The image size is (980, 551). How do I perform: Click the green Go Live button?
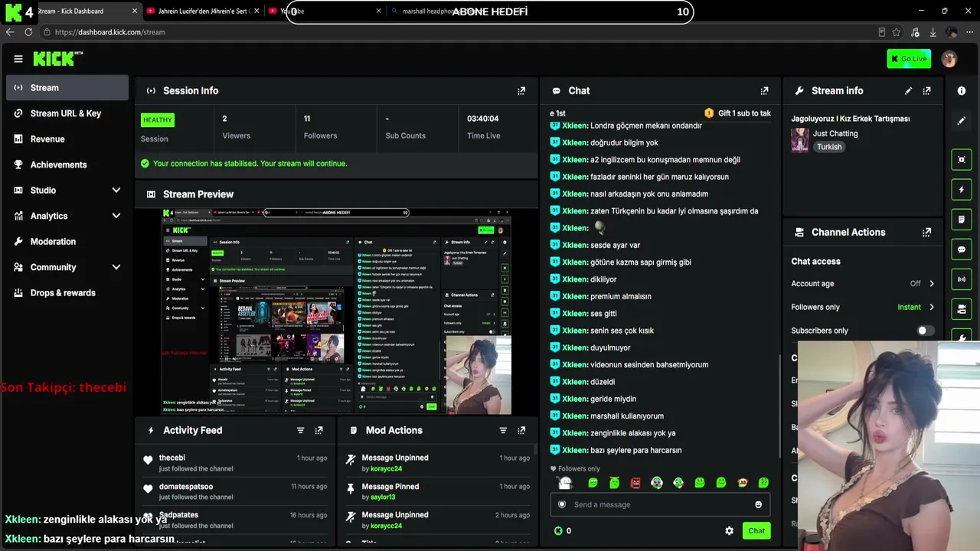click(909, 59)
